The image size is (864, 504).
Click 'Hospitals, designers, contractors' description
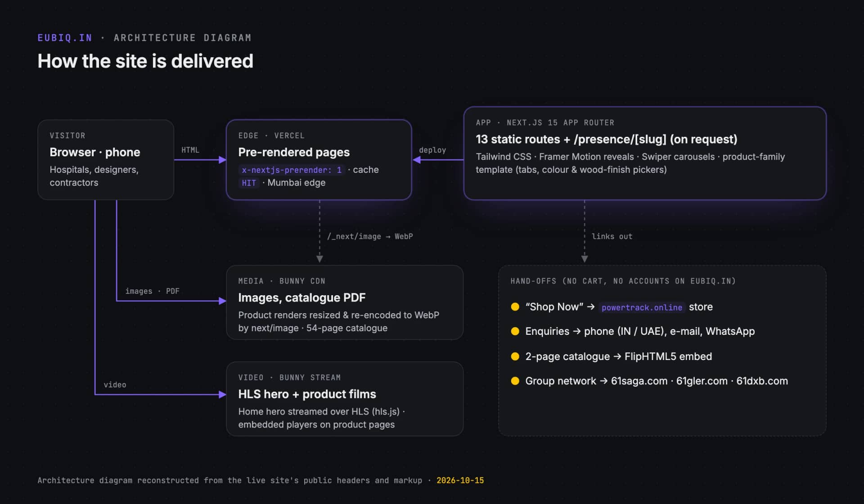[x=94, y=176]
